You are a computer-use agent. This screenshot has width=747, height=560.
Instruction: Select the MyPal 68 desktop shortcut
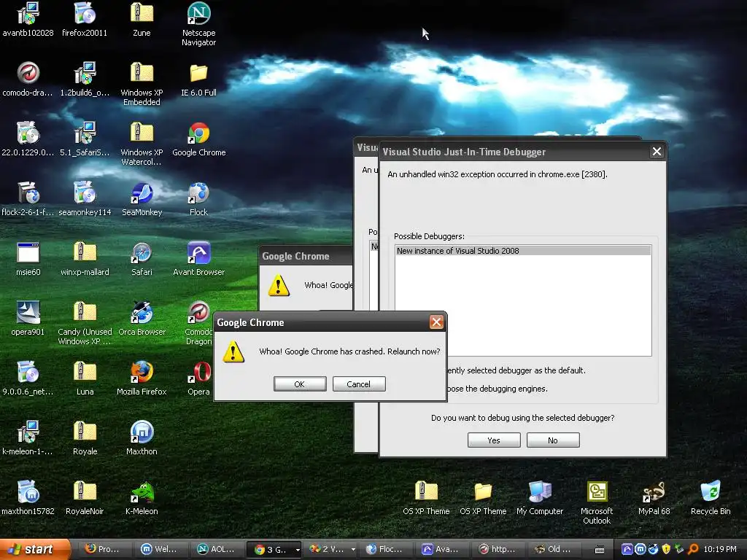(654, 498)
